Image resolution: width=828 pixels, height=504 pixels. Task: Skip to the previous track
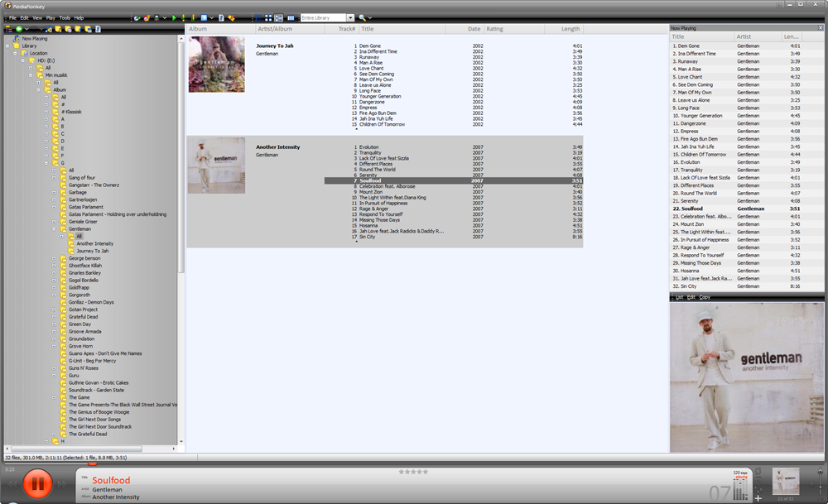coord(11,484)
